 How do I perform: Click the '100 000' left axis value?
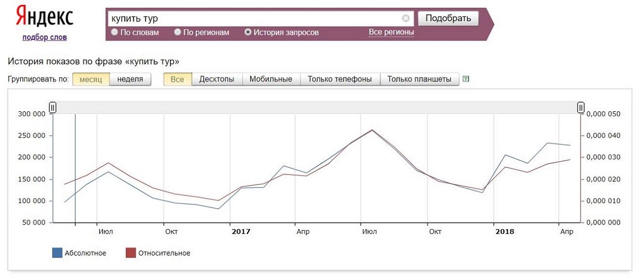31,201
